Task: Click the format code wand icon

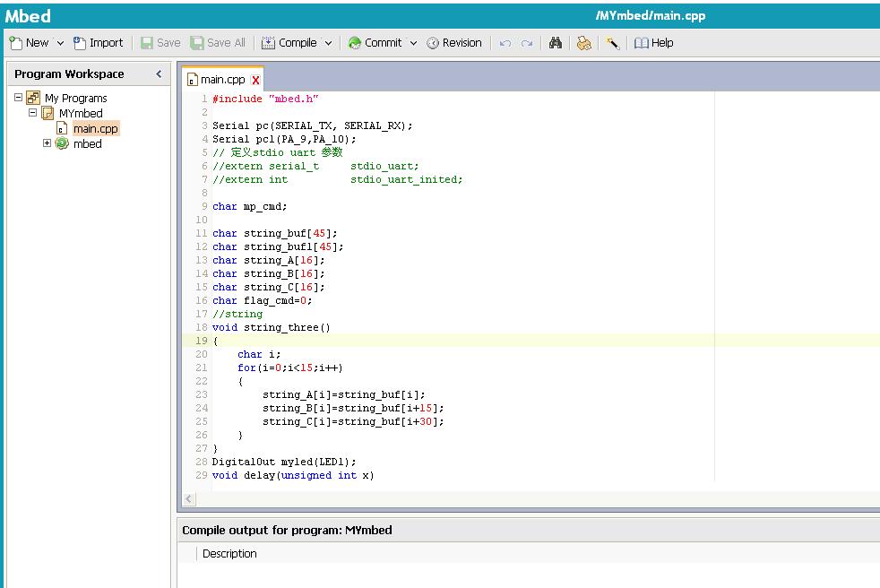Action: tap(613, 43)
